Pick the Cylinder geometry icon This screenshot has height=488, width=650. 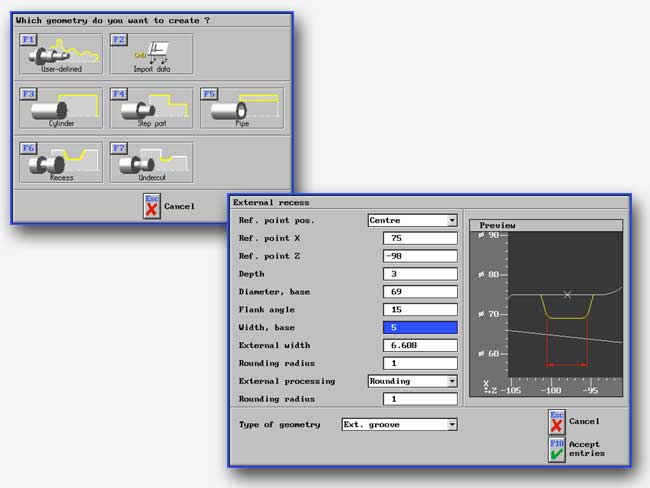[x=61, y=108]
